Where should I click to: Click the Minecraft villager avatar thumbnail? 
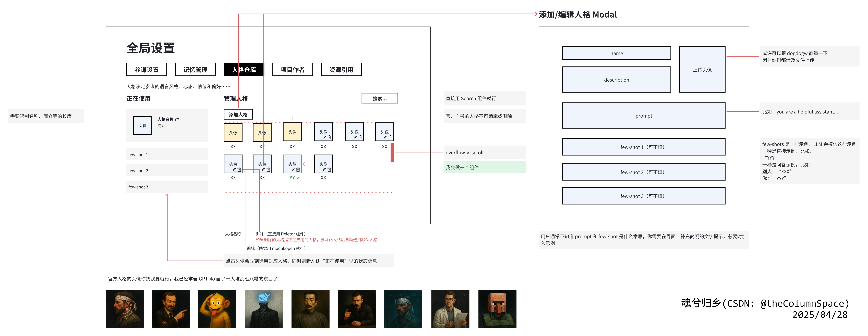tap(497, 309)
